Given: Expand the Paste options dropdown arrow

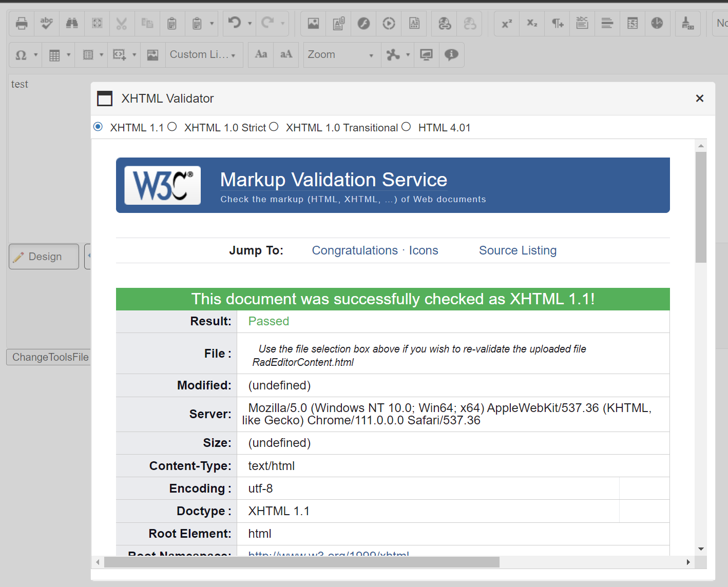Looking at the screenshot, I should [x=212, y=23].
